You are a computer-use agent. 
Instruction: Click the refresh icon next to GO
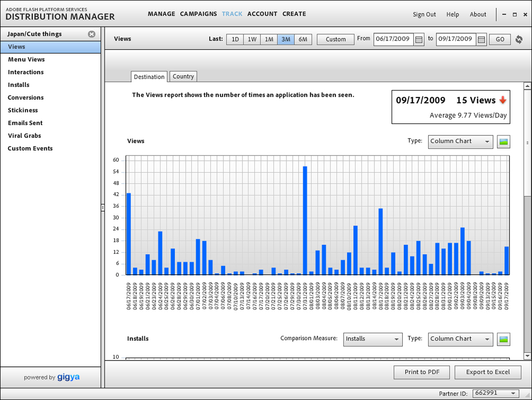point(519,39)
